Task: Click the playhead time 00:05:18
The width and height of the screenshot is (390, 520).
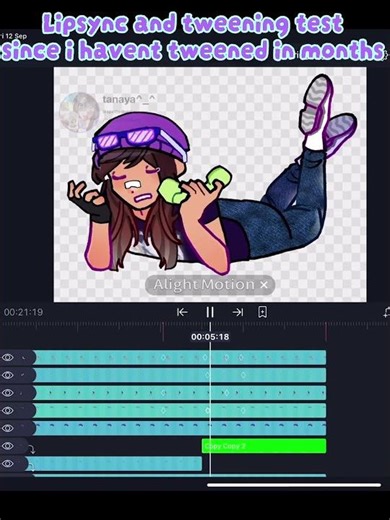Action: tap(210, 337)
